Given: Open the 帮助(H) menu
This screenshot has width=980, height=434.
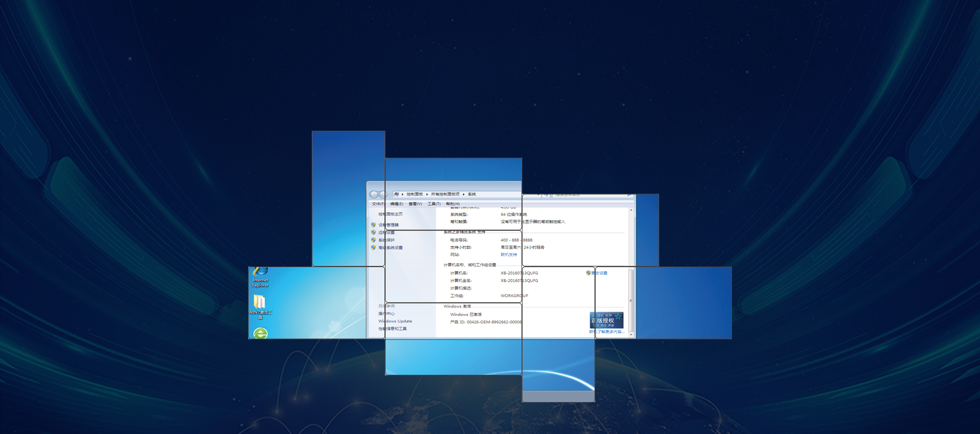Looking at the screenshot, I should click(x=453, y=204).
